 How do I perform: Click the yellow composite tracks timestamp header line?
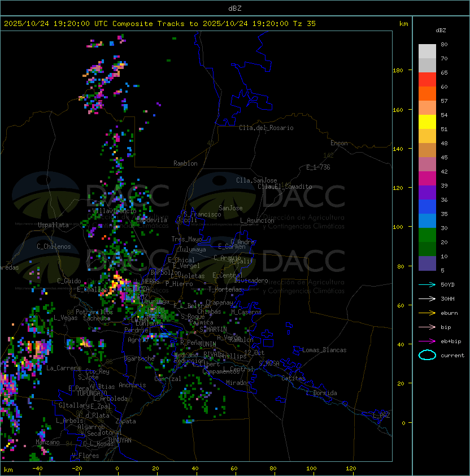pos(160,24)
